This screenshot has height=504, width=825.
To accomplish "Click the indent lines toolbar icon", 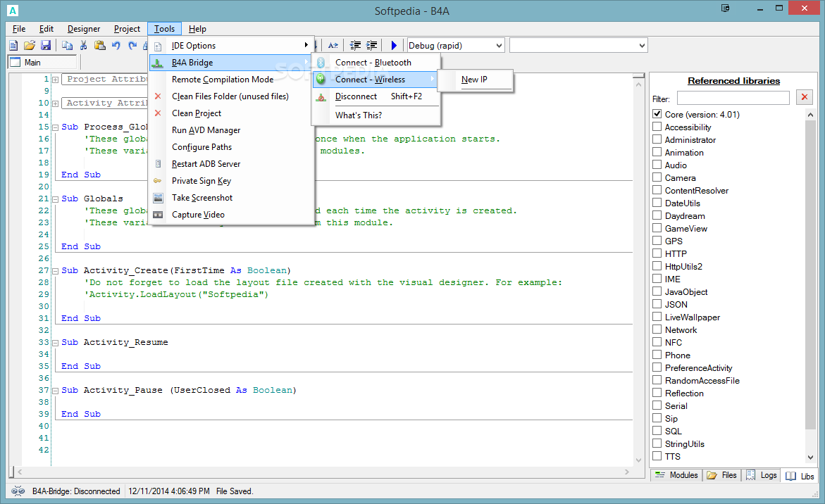I will pyautogui.click(x=371, y=46).
